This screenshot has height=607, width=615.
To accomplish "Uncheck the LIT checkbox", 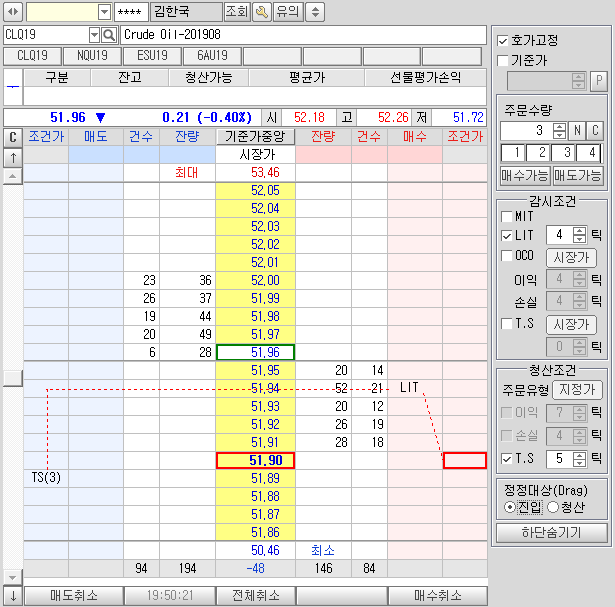I will (507, 235).
